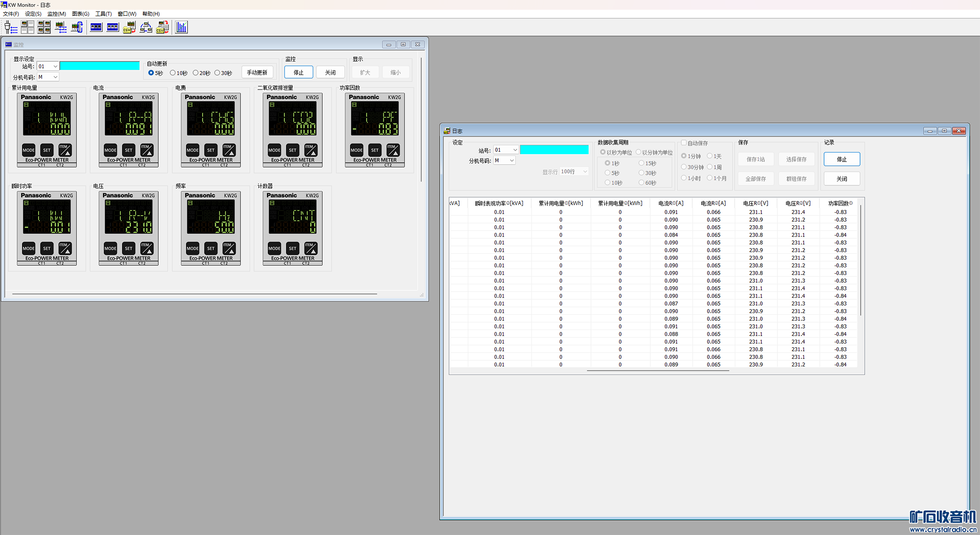This screenshot has width=980, height=535.
Task: Open the 监控(M) menu
Action: [x=56, y=14]
